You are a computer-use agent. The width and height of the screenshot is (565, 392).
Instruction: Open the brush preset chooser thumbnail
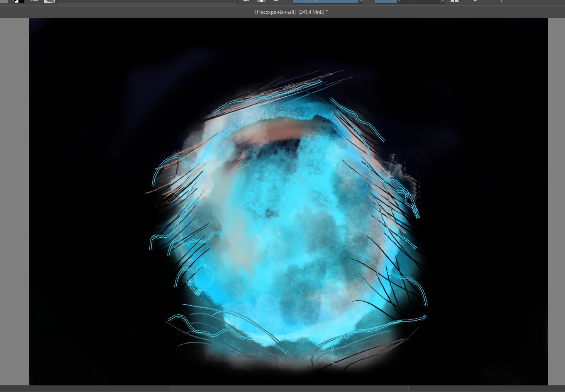[49, 1]
